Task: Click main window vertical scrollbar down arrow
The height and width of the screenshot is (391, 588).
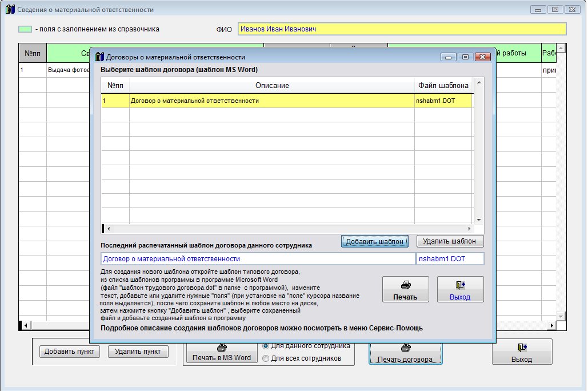Action: point(561,316)
